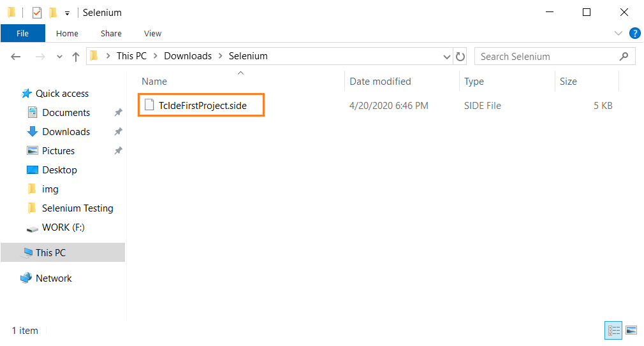This screenshot has height=346, width=644.
Task: Click the WORK (F:) drive icon
Action: click(33, 228)
